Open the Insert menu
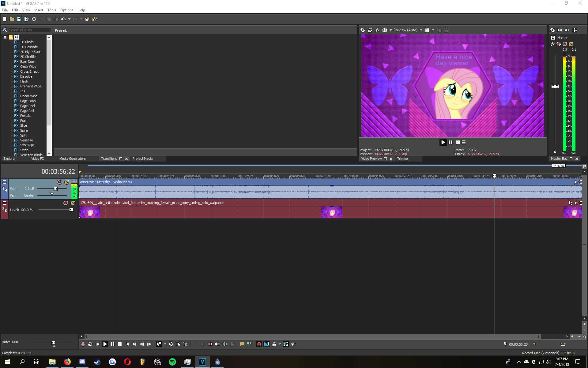 (x=39, y=10)
